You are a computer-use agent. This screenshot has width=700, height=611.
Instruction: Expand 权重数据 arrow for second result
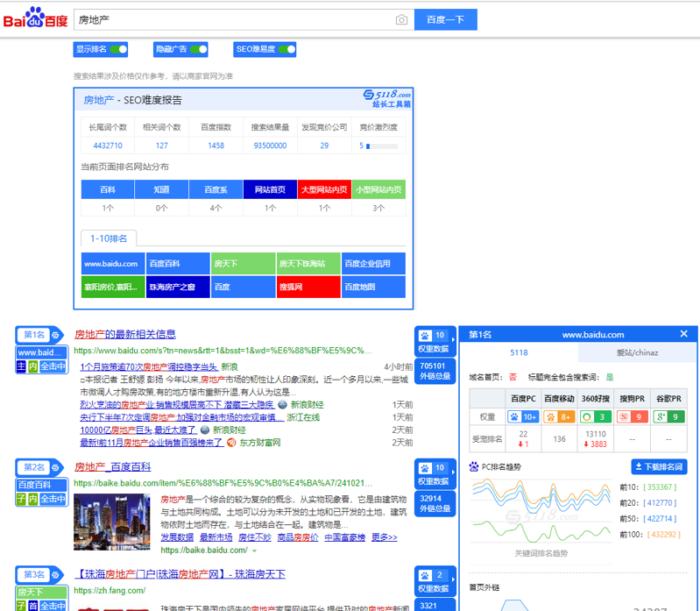(x=453, y=472)
